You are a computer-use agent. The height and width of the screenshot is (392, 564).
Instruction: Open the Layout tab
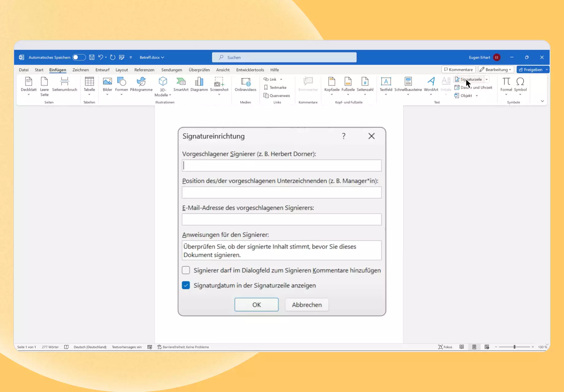(x=122, y=70)
